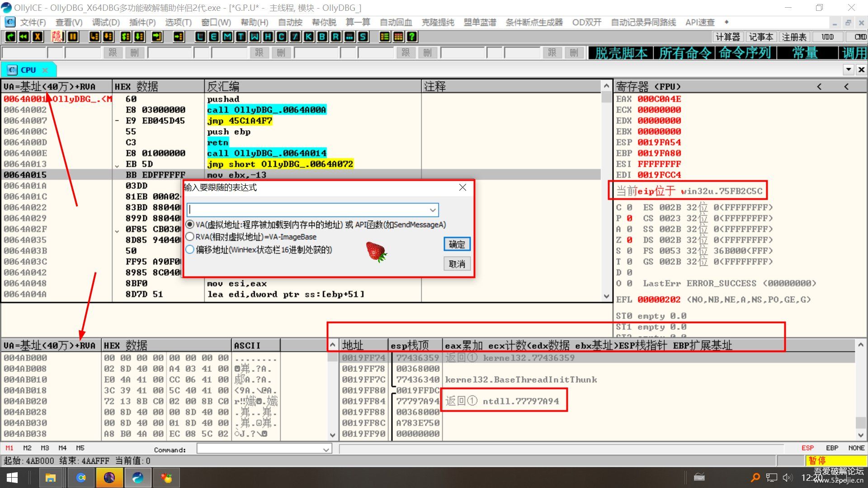Click the green question mark help icon
This screenshot has width=868, height=488.
pyautogui.click(x=412, y=37)
